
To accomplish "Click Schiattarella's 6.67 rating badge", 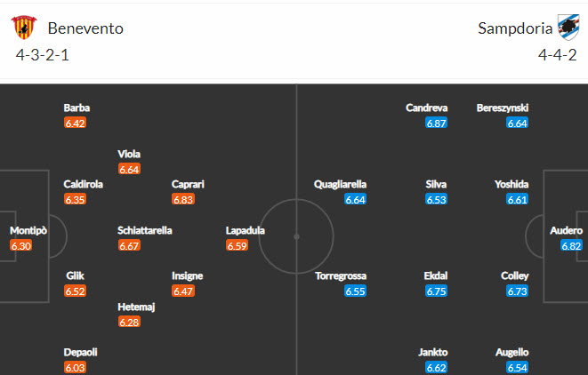I will (x=129, y=246).
